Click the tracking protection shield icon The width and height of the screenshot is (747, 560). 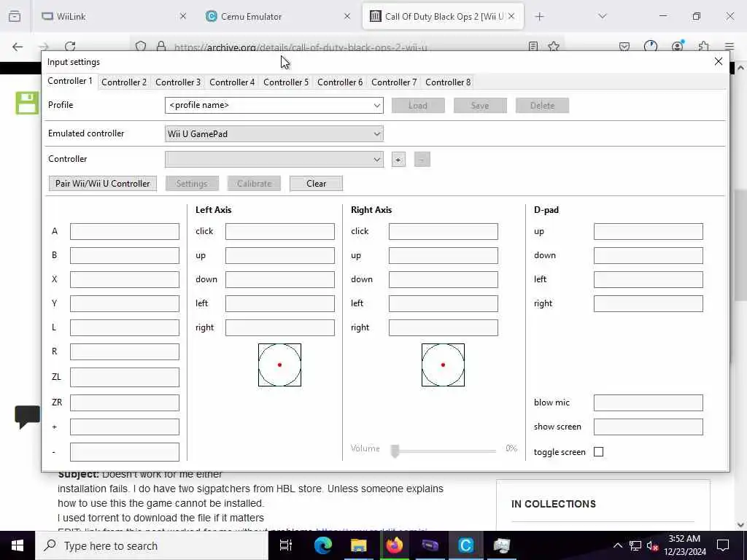point(141,47)
